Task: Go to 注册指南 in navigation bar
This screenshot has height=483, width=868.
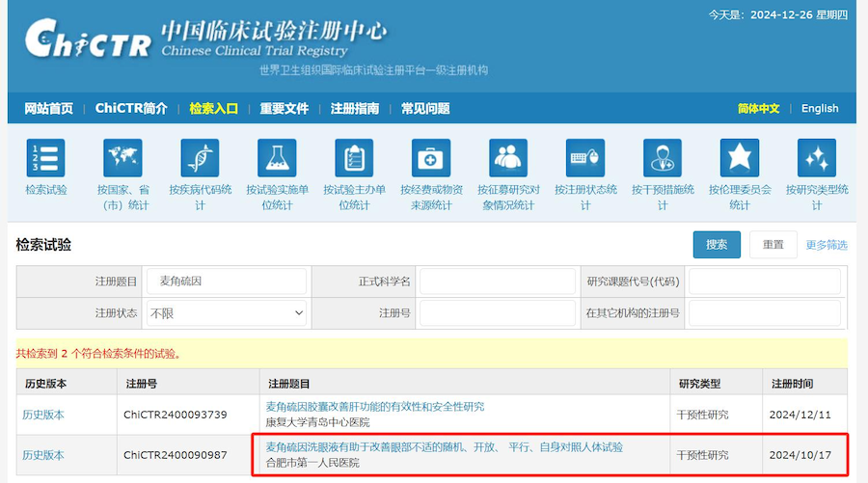Action: point(354,108)
